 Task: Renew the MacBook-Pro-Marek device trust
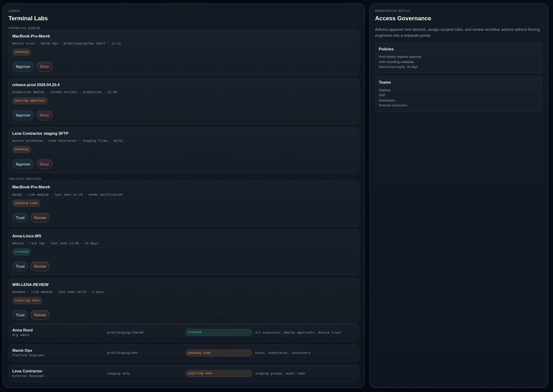[40, 218]
